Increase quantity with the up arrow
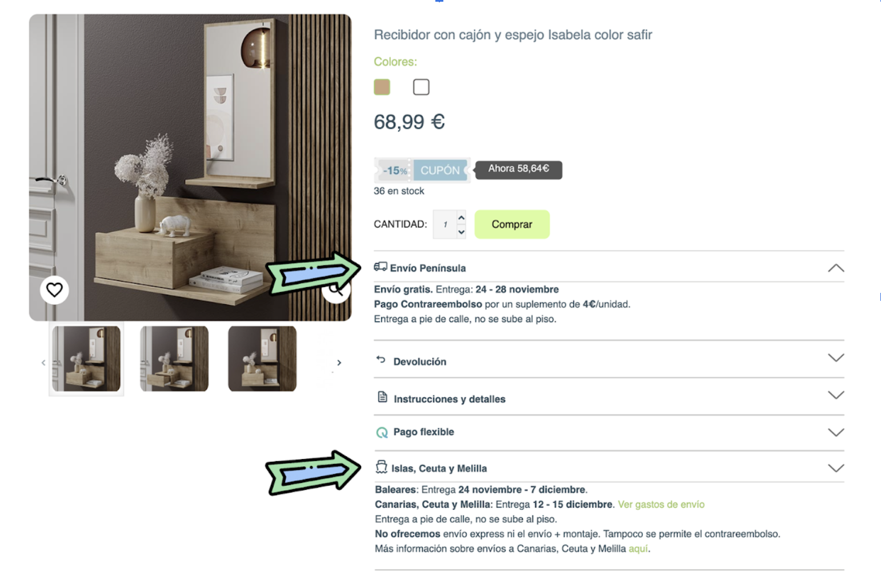 coord(461,218)
